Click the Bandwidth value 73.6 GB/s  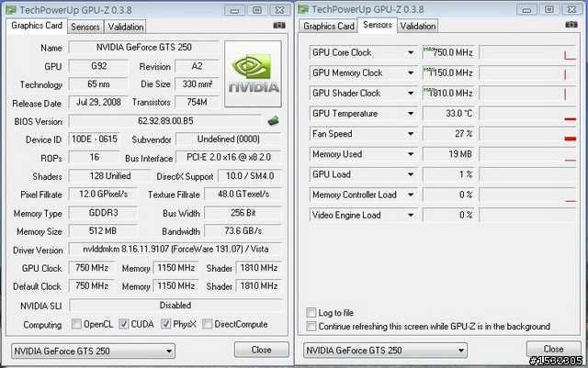pos(243,231)
